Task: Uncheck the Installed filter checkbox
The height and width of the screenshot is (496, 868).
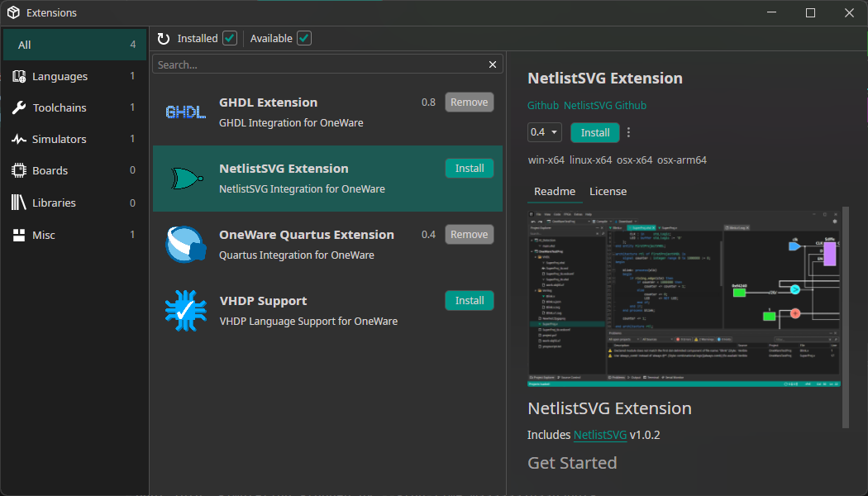Action: (x=230, y=39)
